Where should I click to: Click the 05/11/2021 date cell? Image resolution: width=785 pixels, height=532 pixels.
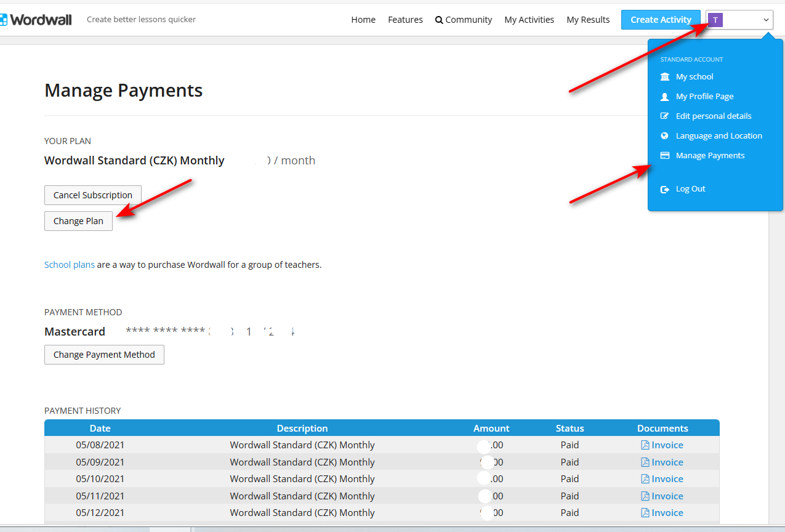click(x=100, y=496)
